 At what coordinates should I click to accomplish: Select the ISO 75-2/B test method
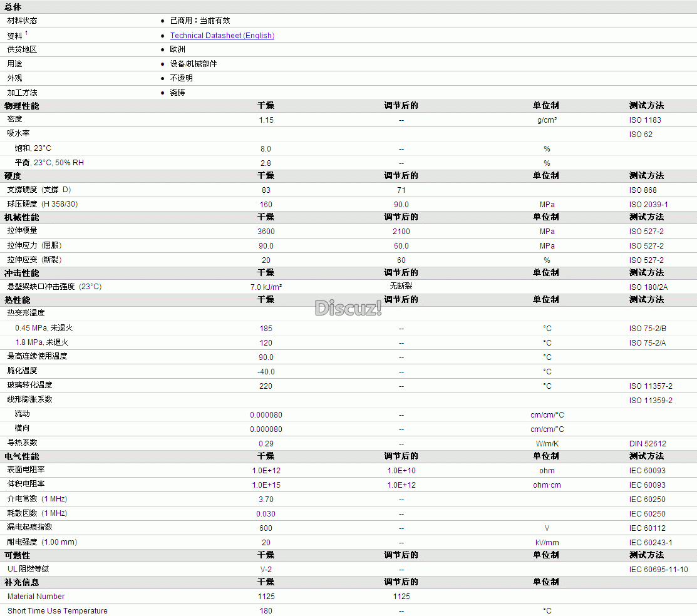(x=648, y=329)
